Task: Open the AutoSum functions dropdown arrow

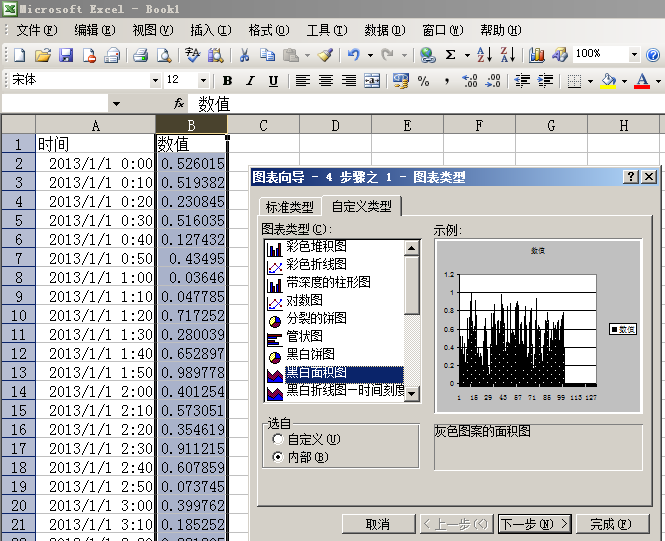Action: point(467,55)
